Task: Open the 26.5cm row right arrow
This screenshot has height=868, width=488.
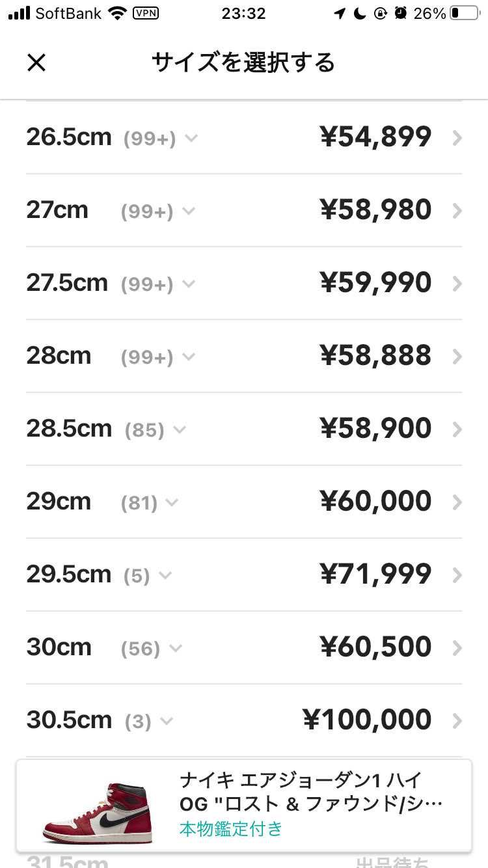Action: (x=457, y=138)
